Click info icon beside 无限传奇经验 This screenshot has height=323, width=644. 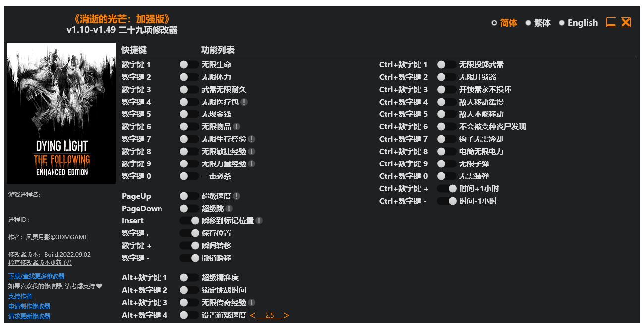point(252,303)
